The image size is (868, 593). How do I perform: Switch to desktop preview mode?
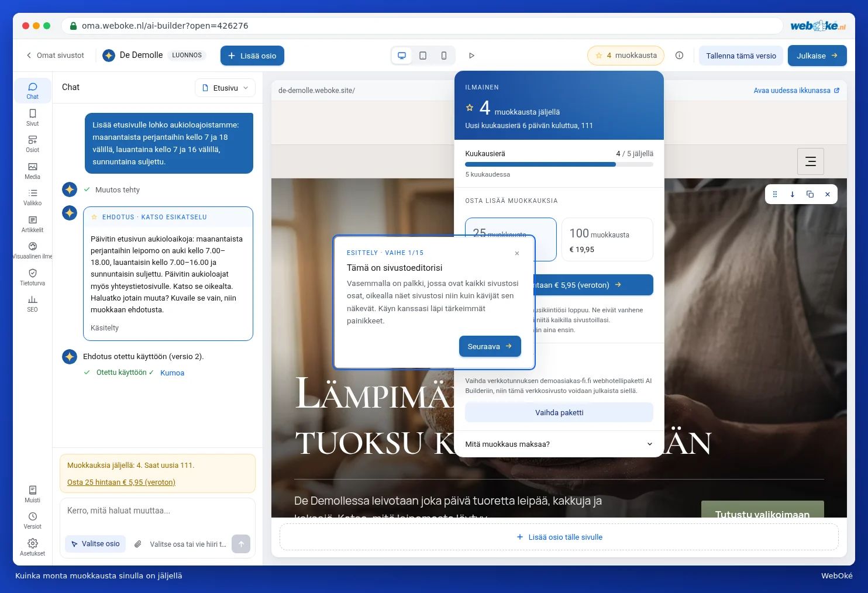(x=402, y=56)
